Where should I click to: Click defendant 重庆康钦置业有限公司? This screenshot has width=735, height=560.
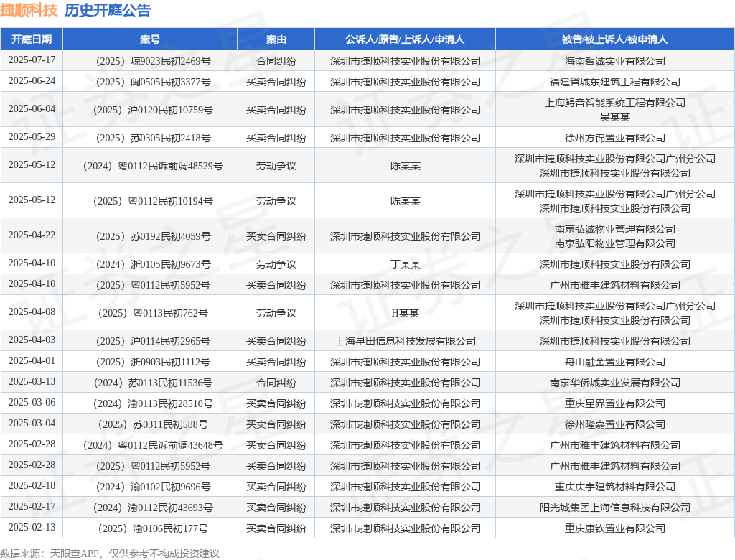coord(615,528)
